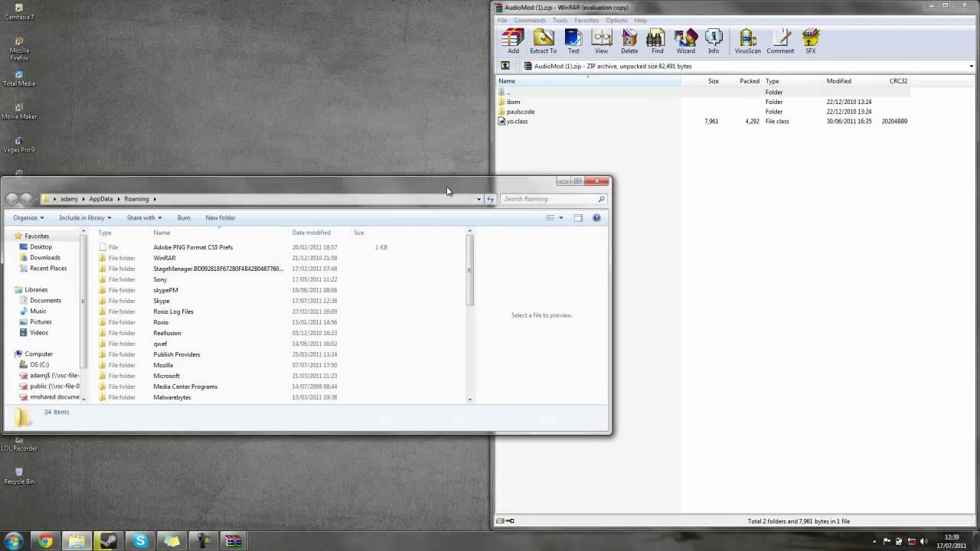This screenshot has height=551, width=980.
Task: Open the File menu in WinRAR
Action: (x=502, y=20)
